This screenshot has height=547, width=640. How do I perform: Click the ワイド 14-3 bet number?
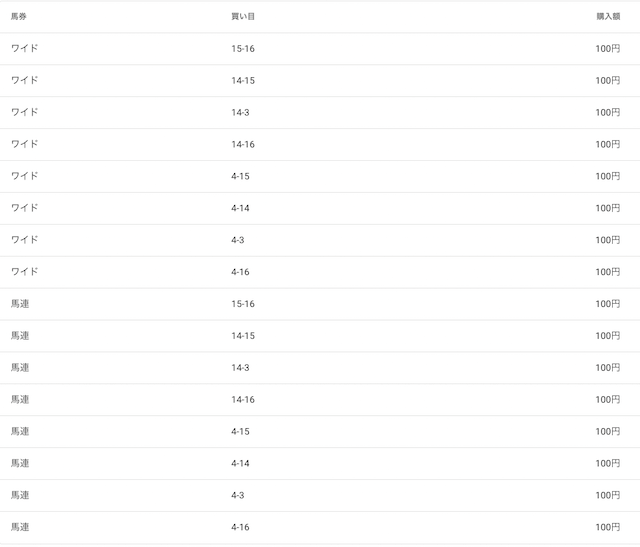pyautogui.click(x=240, y=112)
